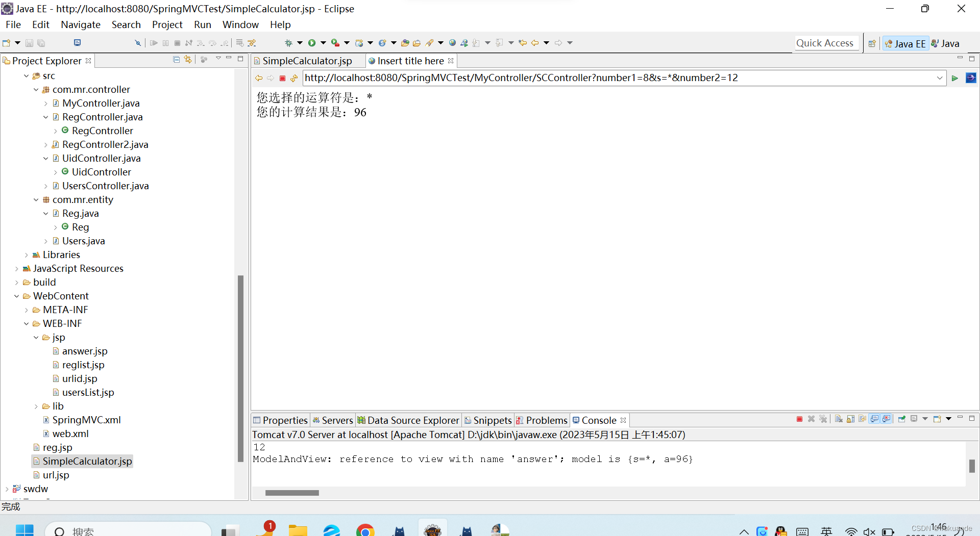Close the Insert title here tab
The width and height of the screenshot is (980, 536).
pos(451,61)
